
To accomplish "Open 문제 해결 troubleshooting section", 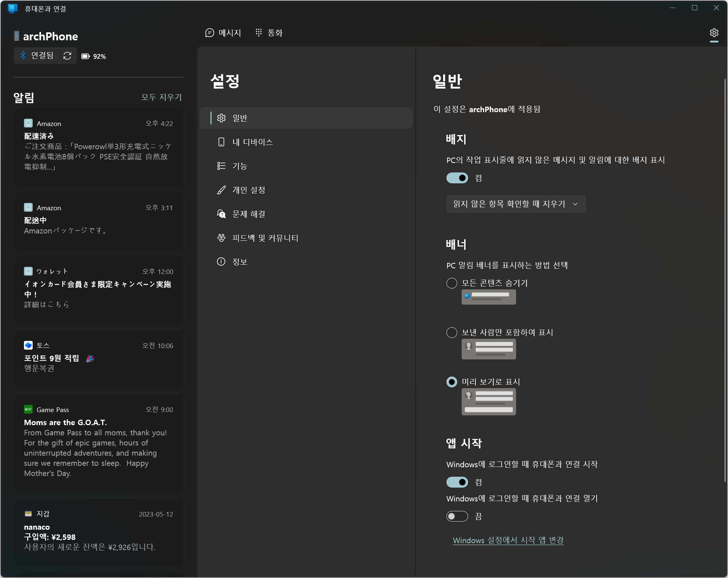I will pyautogui.click(x=249, y=214).
